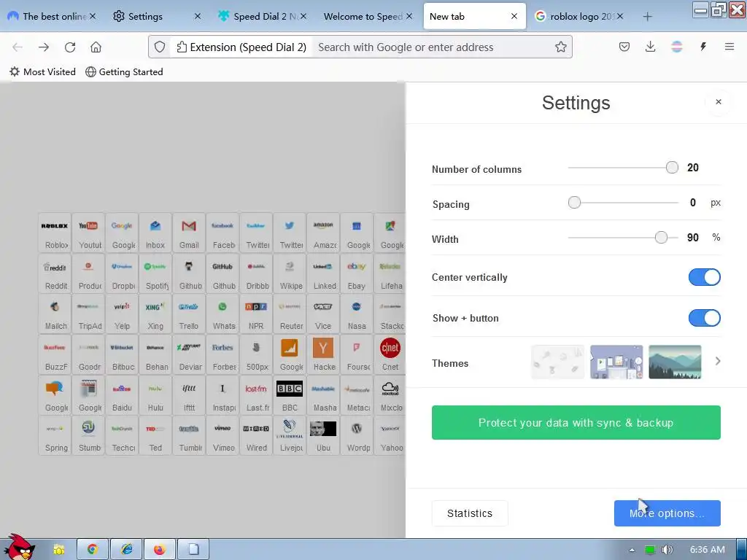The height and width of the screenshot is (560, 747).
Task: Show hidden system tray icons
Action: coord(632,550)
